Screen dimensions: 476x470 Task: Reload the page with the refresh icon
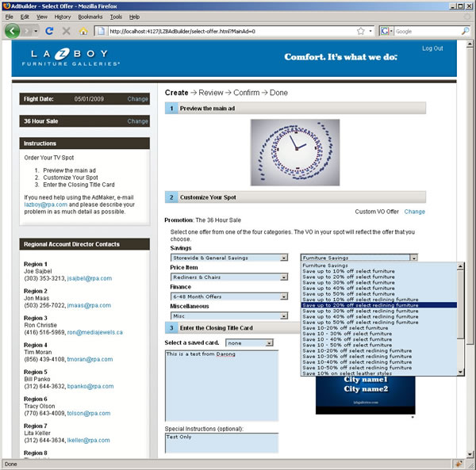coord(49,31)
